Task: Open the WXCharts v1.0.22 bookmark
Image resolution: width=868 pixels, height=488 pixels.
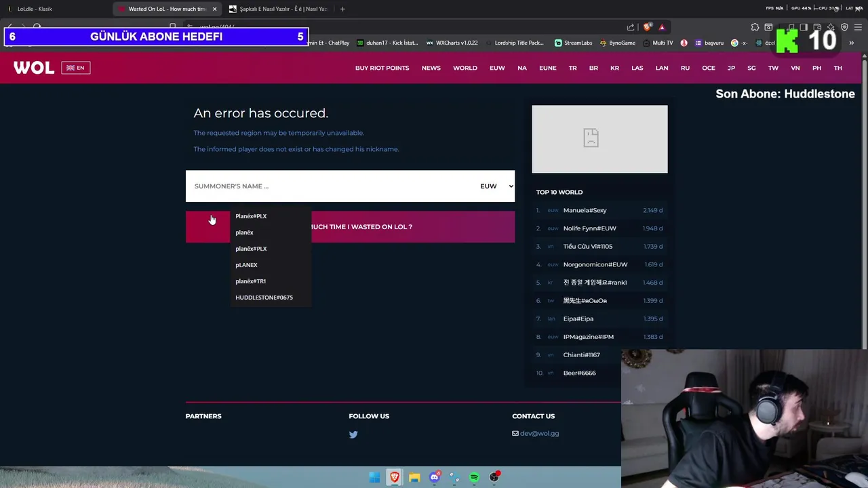Action: click(x=452, y=43)
